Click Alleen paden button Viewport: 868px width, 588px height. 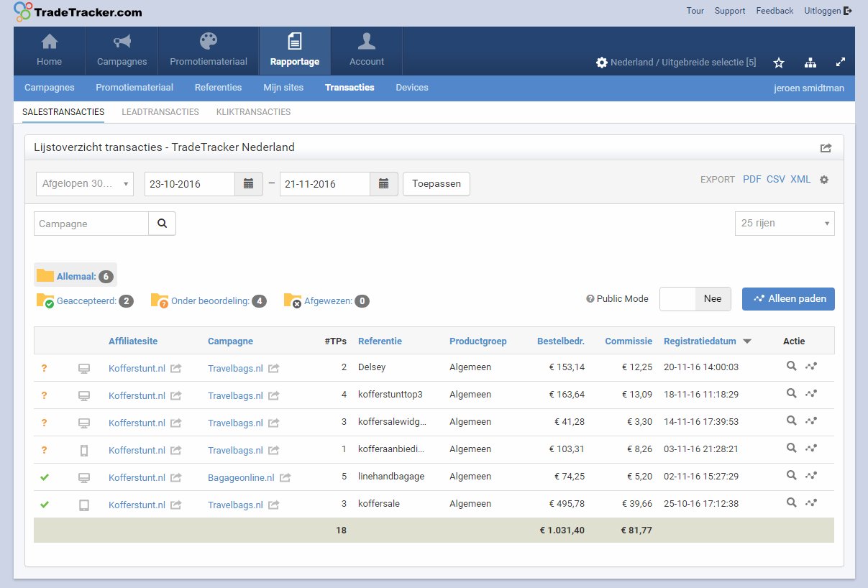788,299
